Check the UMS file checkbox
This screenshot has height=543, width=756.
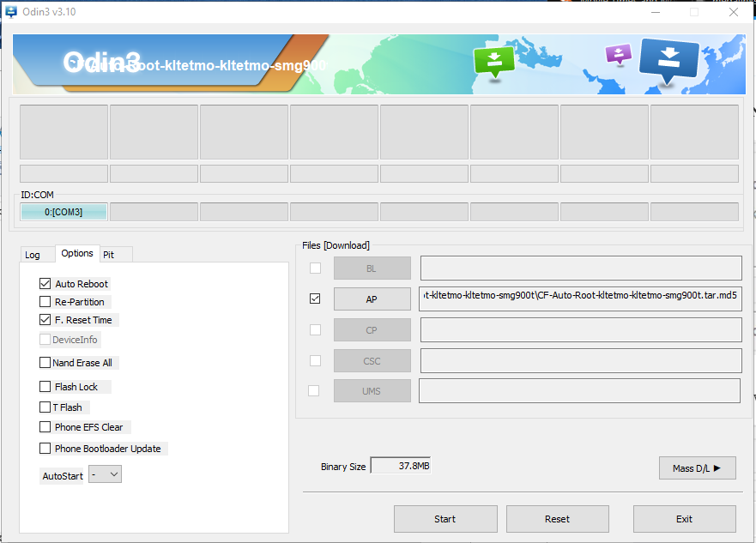(x=313, y=391)
